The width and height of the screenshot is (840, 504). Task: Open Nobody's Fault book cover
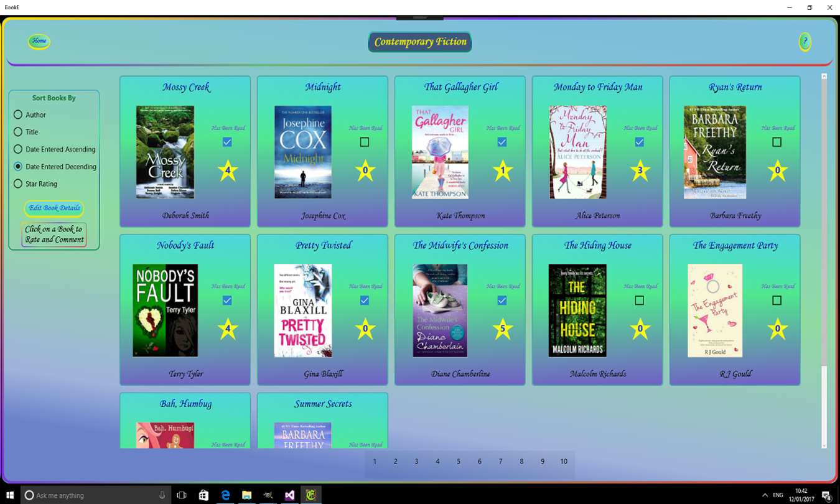[x=165, y=310]
